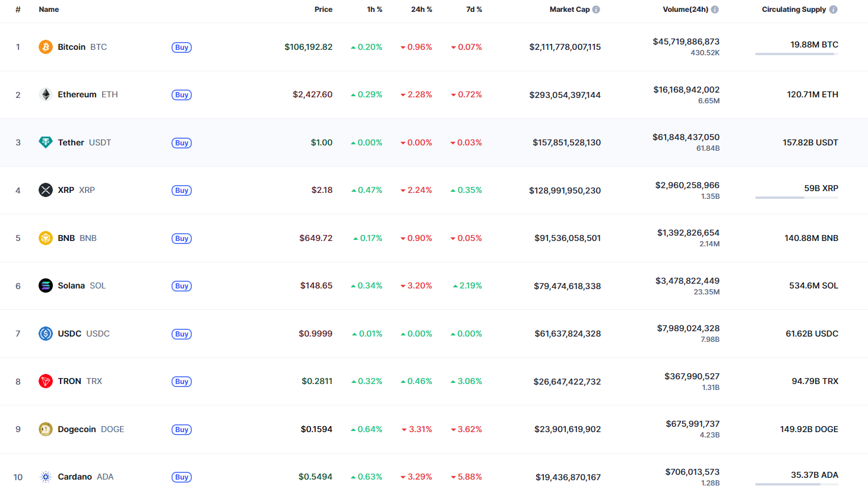Viewport: 868px width, 498px height.
Task: Click BNB's market cap $91,536,058,501
Action: [568, 238]
